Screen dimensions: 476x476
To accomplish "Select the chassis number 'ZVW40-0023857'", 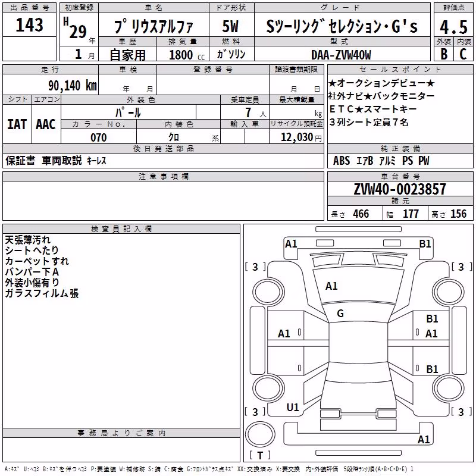I will [399, 189].
